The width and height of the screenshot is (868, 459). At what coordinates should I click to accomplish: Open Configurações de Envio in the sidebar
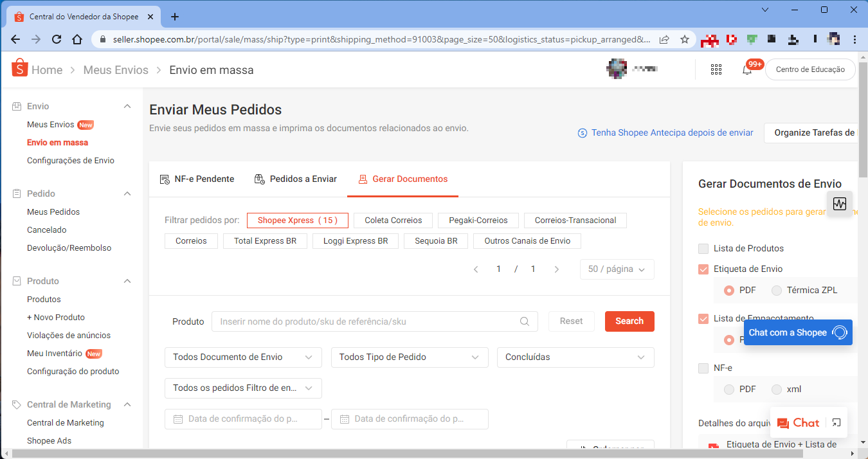(x=71, y=161)
